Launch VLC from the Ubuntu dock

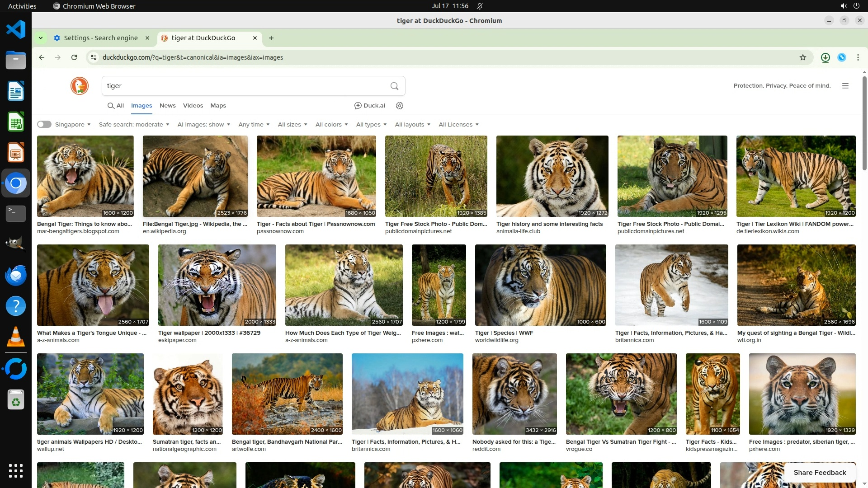(x=16, y=337)
